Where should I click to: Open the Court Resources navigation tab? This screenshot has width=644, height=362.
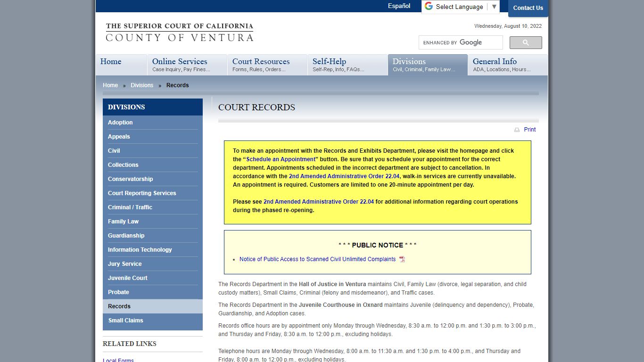tap(267, 65)
